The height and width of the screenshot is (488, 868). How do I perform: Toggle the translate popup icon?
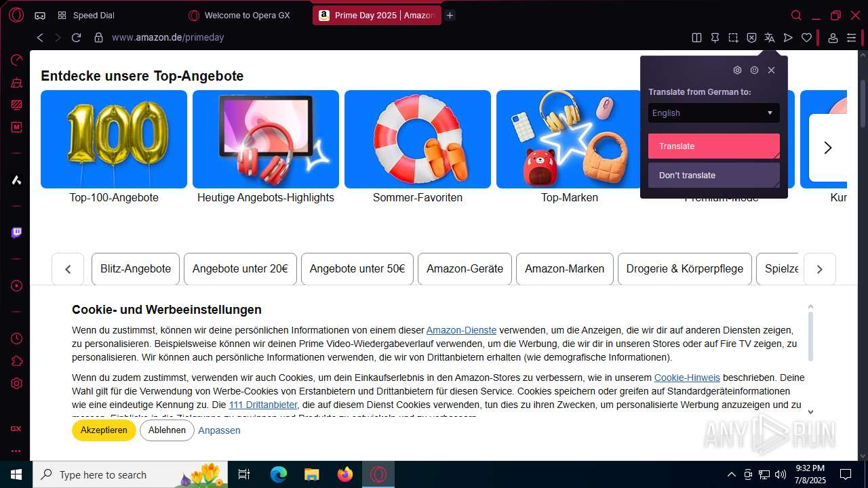coord(770,38)
